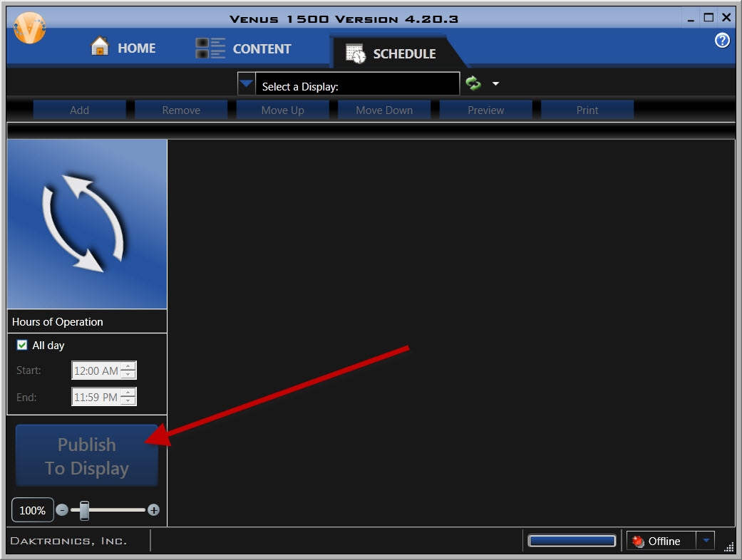Click the zoom in plus icon
Viewport: 742px width, 560px height.
pos(153,510)
